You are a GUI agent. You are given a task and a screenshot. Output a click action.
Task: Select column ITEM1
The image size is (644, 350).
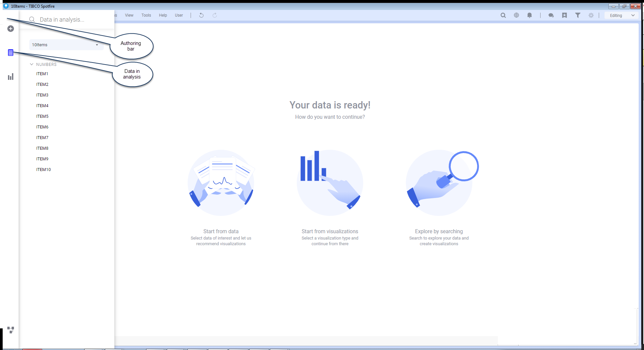(42, 74)
